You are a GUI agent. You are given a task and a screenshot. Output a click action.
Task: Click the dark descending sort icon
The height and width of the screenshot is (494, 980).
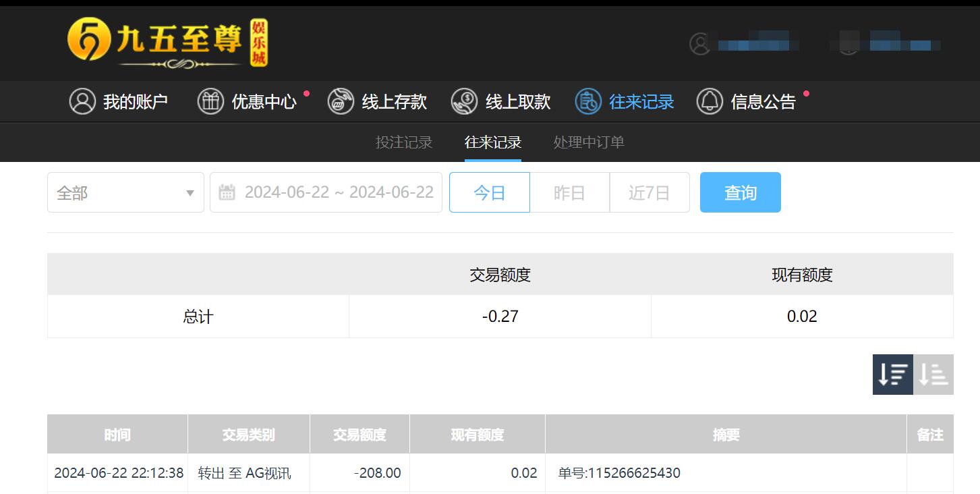click(892, 375)
